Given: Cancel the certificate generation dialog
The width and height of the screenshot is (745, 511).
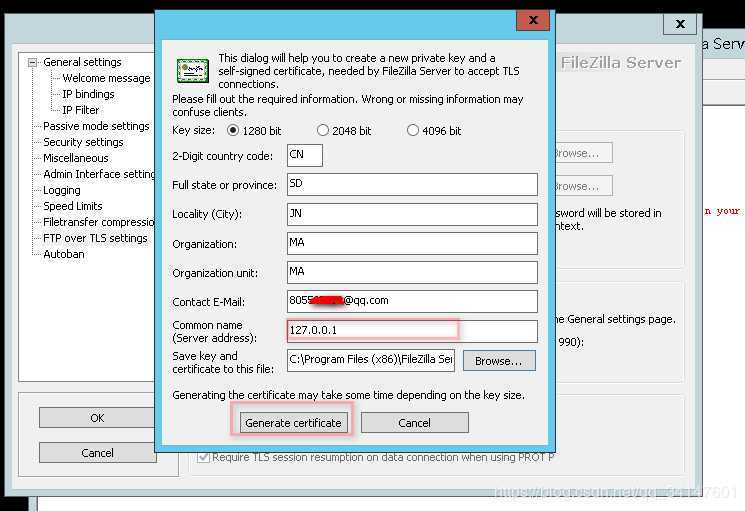Looking at the screenshot, I should click(414, 423).
